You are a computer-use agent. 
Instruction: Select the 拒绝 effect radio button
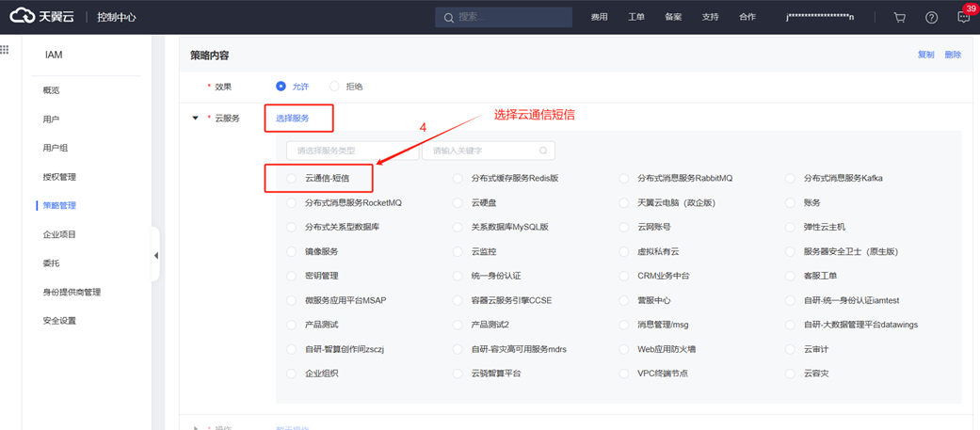[x=334, y=87]
